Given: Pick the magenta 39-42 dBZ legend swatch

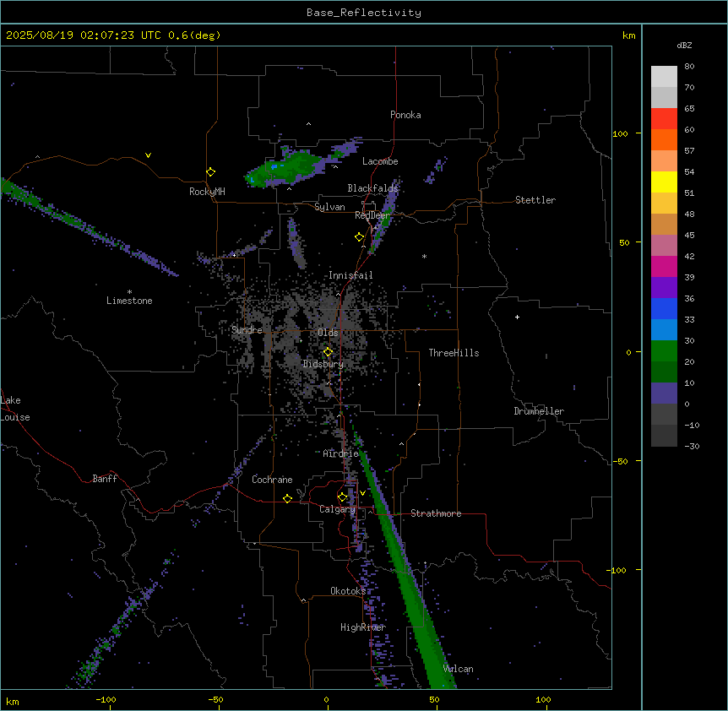Looking at the screenshot, I should tap(664, 266).
